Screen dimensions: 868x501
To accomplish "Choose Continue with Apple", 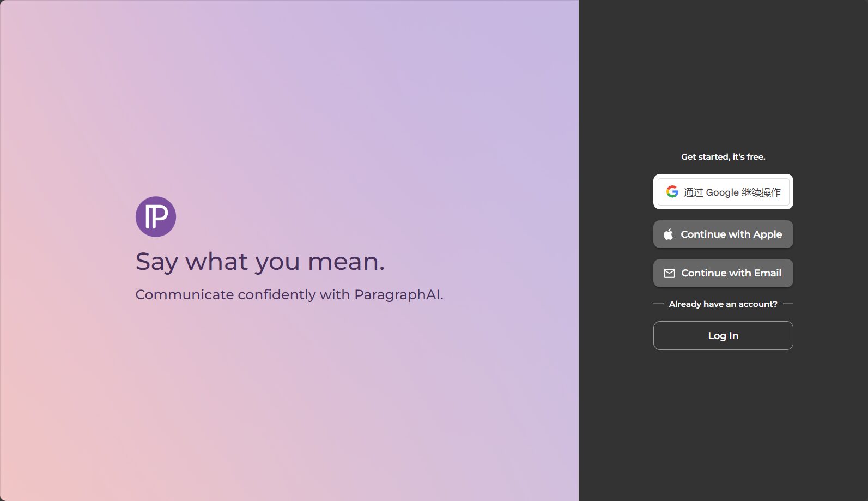I will 723,234.
